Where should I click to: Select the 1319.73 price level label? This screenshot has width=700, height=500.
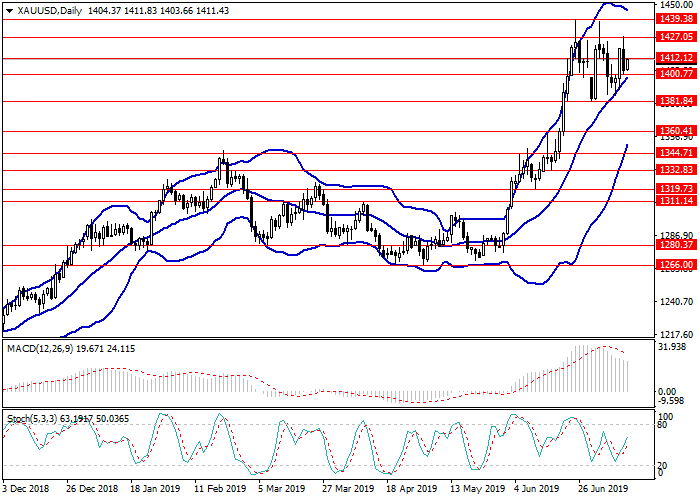(x=676, y=189)
